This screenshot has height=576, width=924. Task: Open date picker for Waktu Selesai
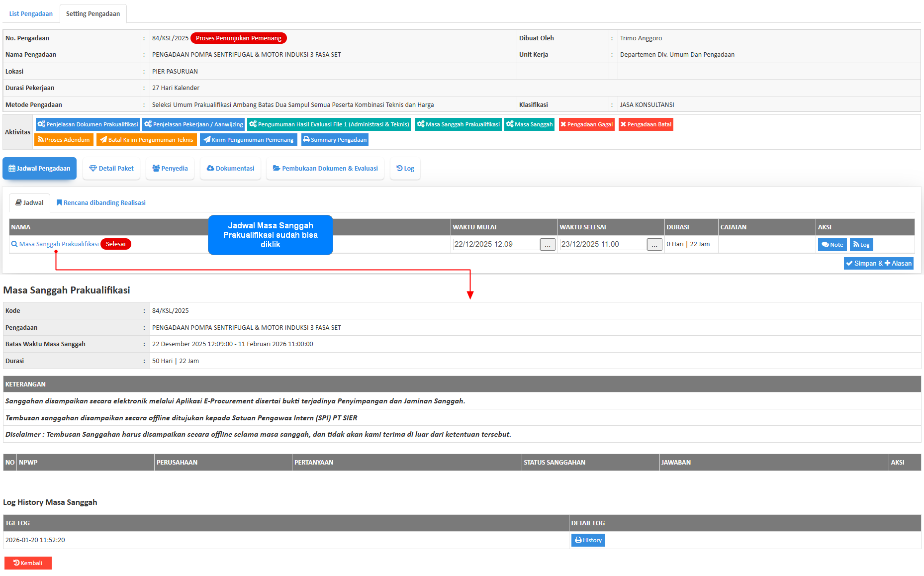(x=654, y=245)
